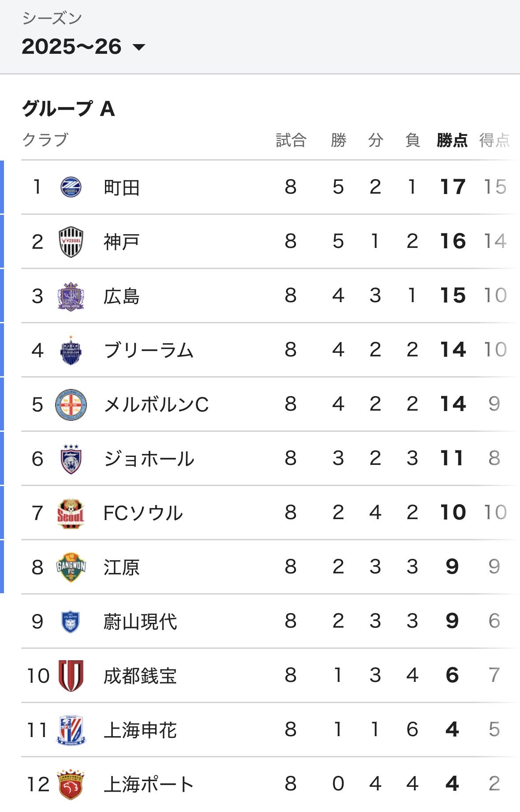Click the Chengdu Rongcheng crest icon

click(x=71, y=676)
